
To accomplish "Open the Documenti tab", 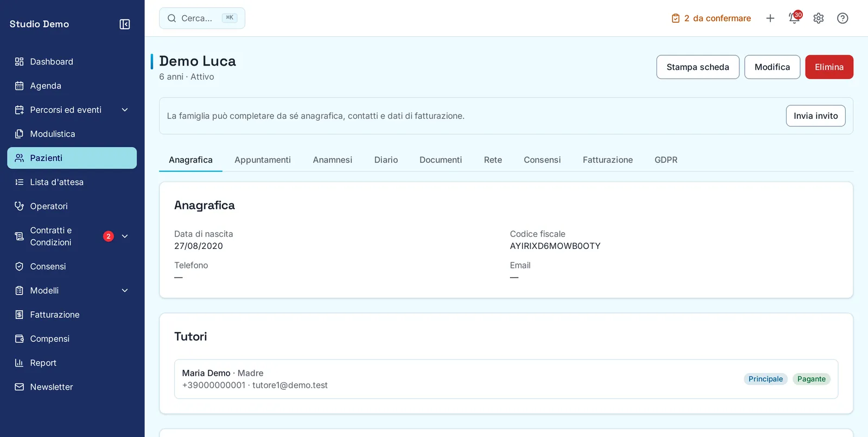I will click(x=441, y=160).
